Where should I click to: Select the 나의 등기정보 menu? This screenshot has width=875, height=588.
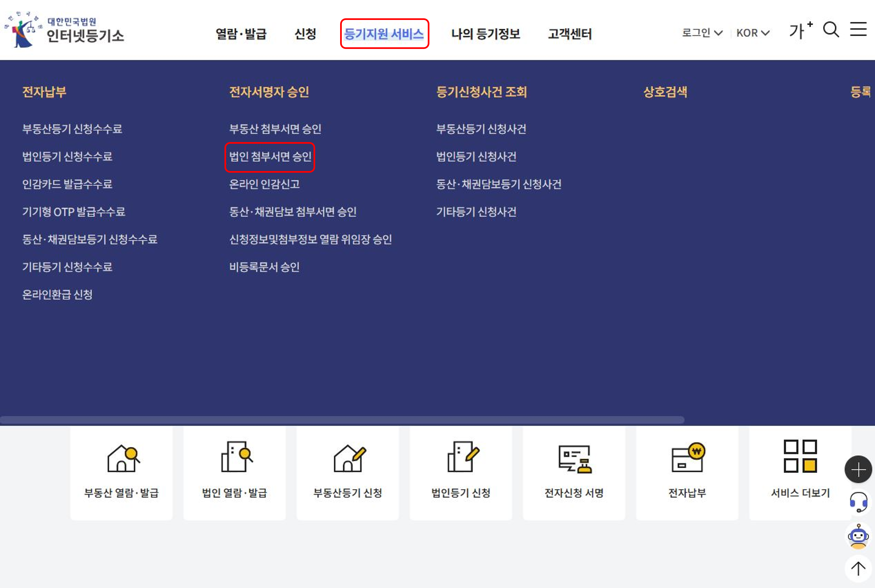point(485,34)
